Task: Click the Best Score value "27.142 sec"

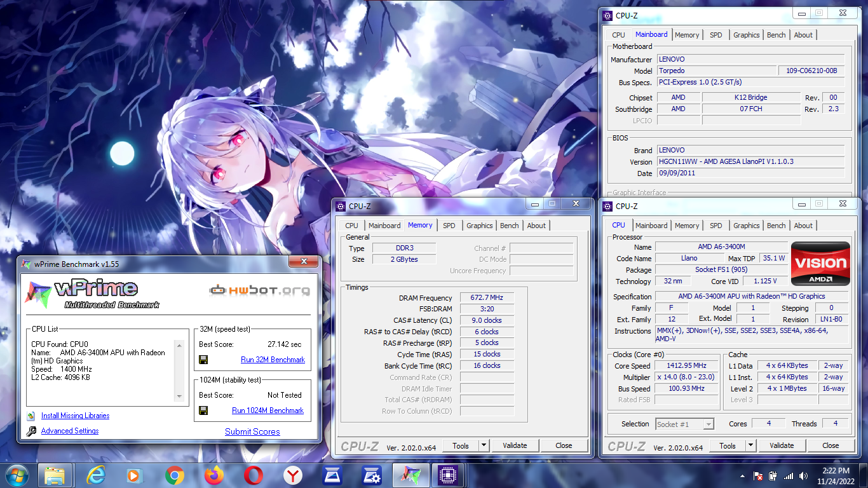Action: [285, 344]
